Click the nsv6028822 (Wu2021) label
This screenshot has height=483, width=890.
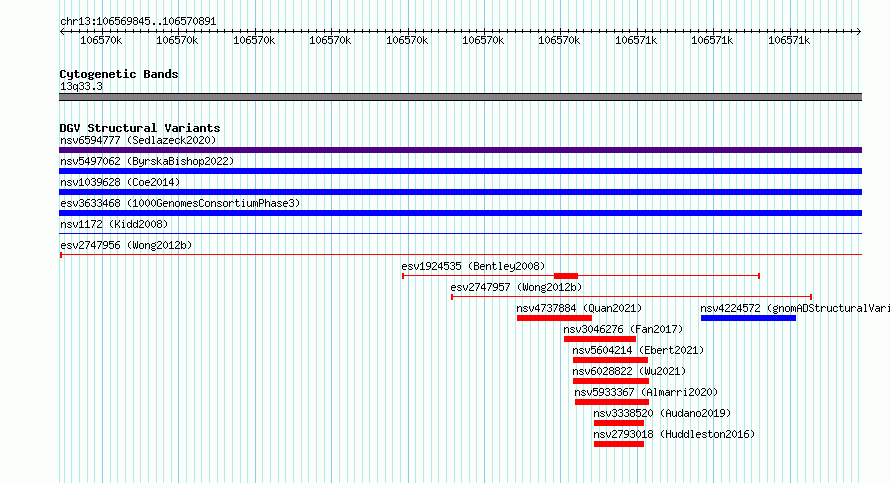[629, 371]
